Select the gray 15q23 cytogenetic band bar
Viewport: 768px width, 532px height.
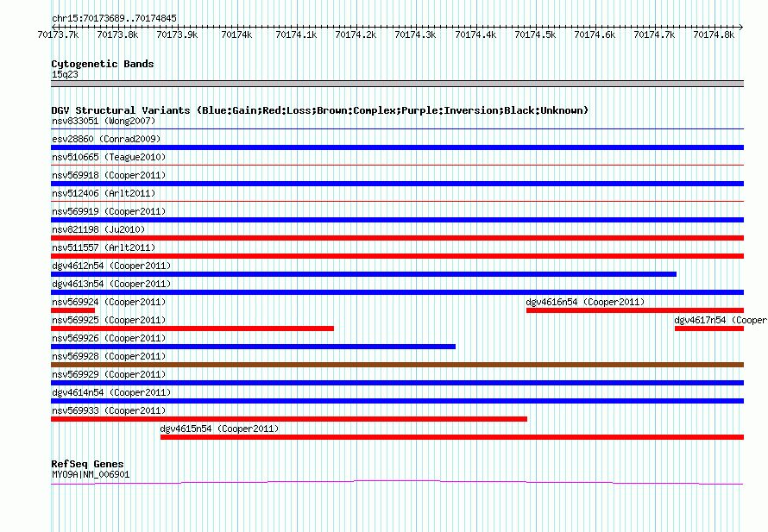point(397,84)
